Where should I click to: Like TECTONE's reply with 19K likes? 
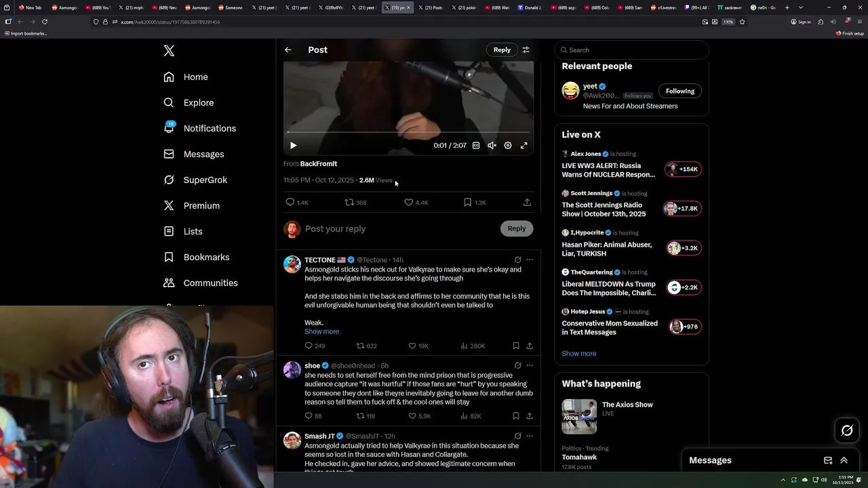(418, 346)
